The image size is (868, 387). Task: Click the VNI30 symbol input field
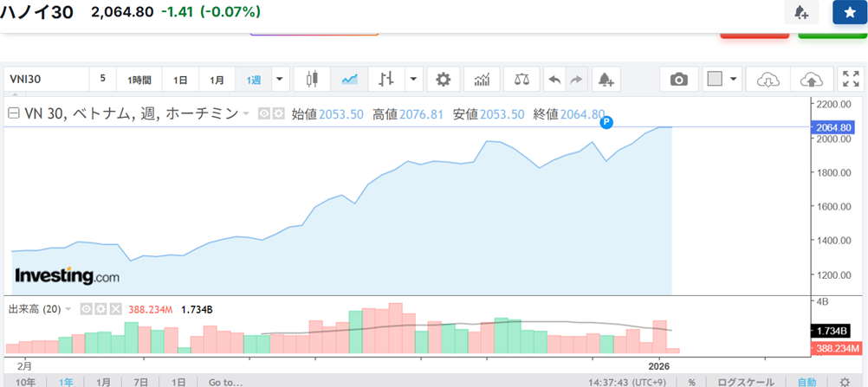[48, 80]
